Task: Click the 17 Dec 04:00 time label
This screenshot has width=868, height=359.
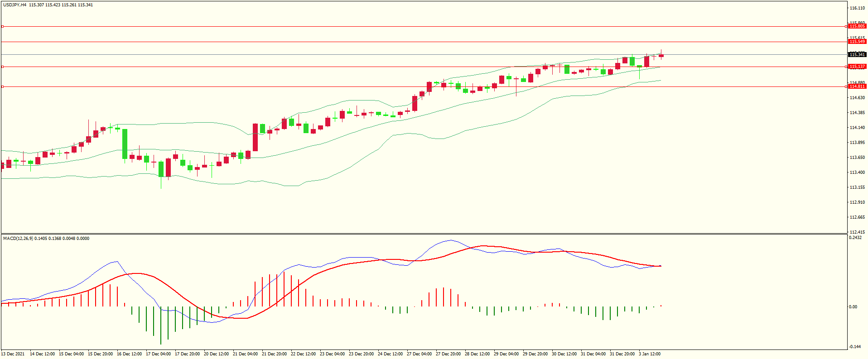Action: point(158,354)
